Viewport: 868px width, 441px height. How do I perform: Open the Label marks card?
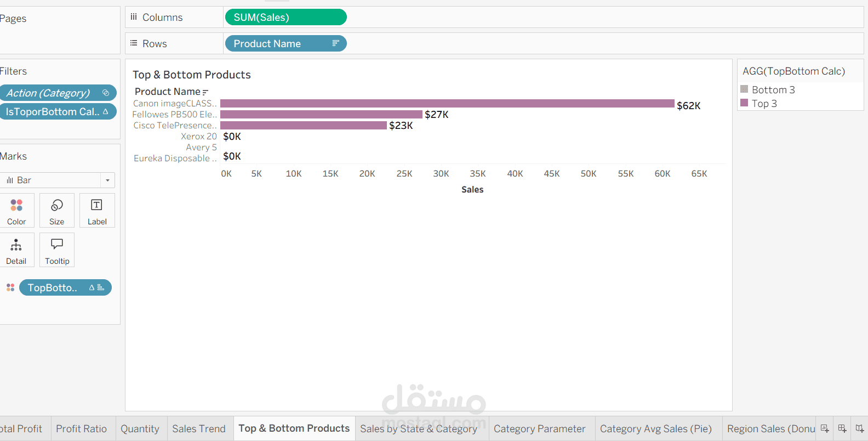(97, 211)
